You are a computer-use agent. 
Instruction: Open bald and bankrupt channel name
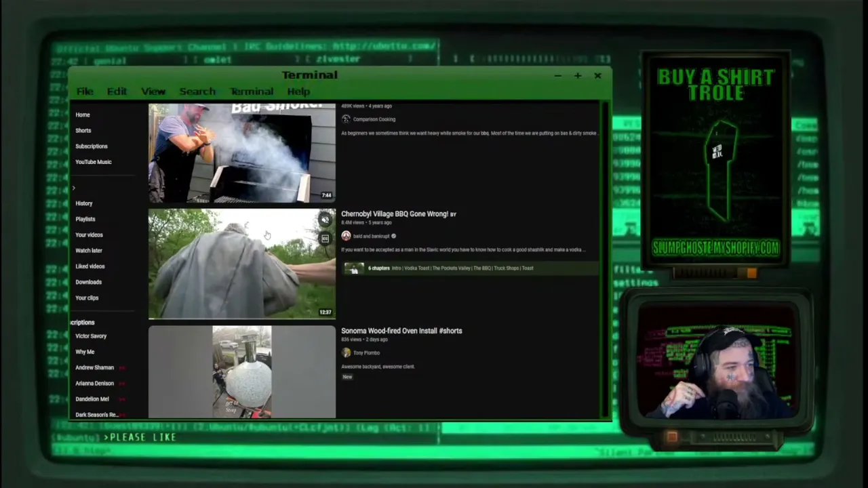(x=372, y=236)
